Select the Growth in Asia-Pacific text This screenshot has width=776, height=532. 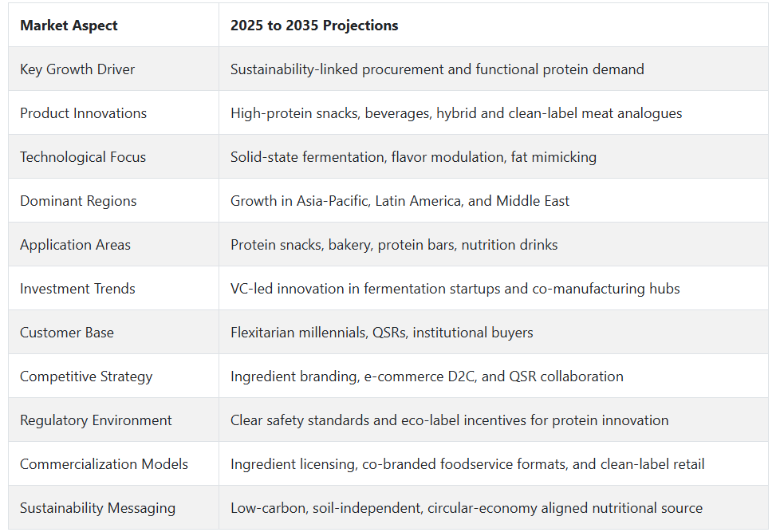click(400, 201)
